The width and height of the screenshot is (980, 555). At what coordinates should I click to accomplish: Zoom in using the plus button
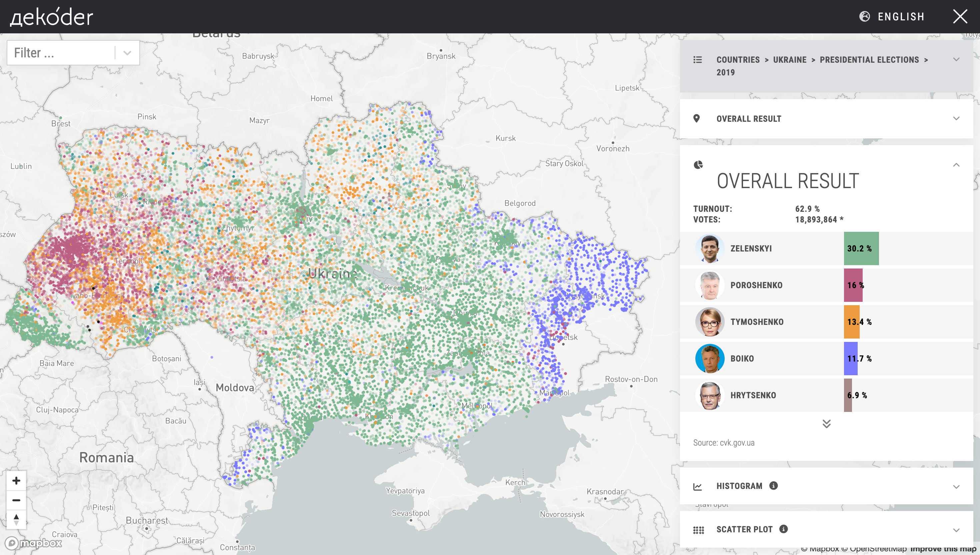click(x=16, y=481)
